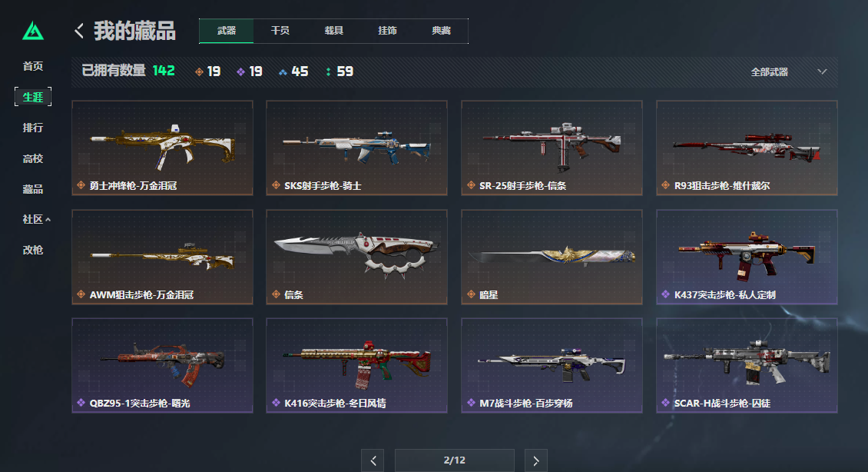Open the 挂饰 tab
The width and height of the screenshot is (868, 472).
pos(387,31)
